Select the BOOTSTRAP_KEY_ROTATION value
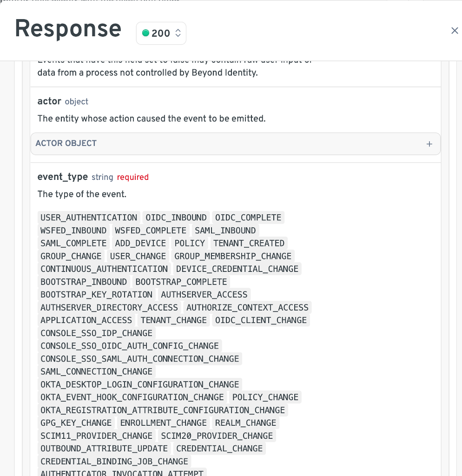This screenshot has width=462, height=476. (96, 295)
